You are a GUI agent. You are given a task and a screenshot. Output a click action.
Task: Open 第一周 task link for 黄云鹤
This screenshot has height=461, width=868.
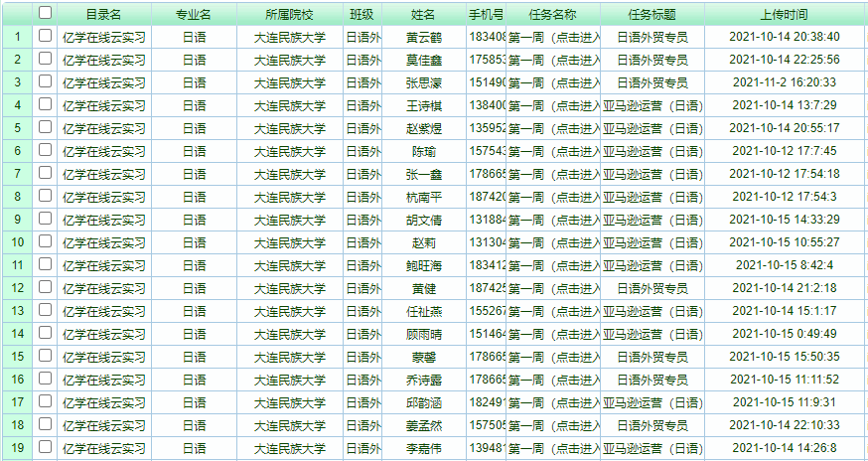point(553,37)
